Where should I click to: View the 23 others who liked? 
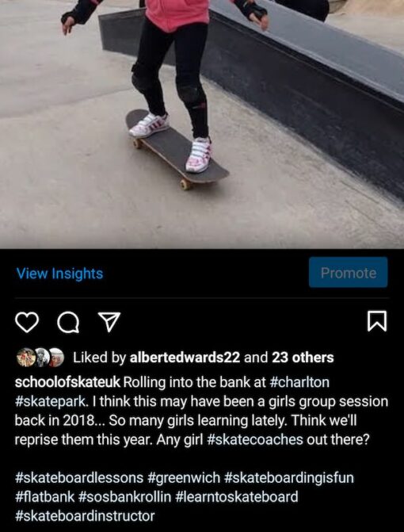coord(303,358)
